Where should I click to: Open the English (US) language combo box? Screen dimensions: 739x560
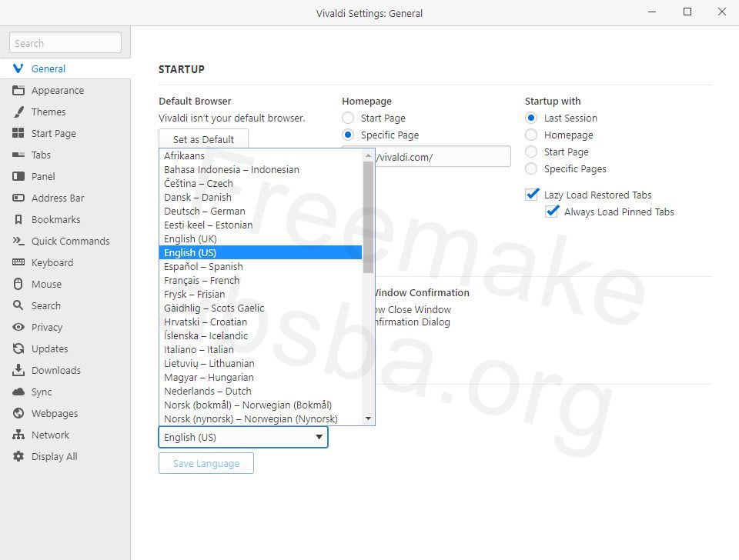(243, 437)
